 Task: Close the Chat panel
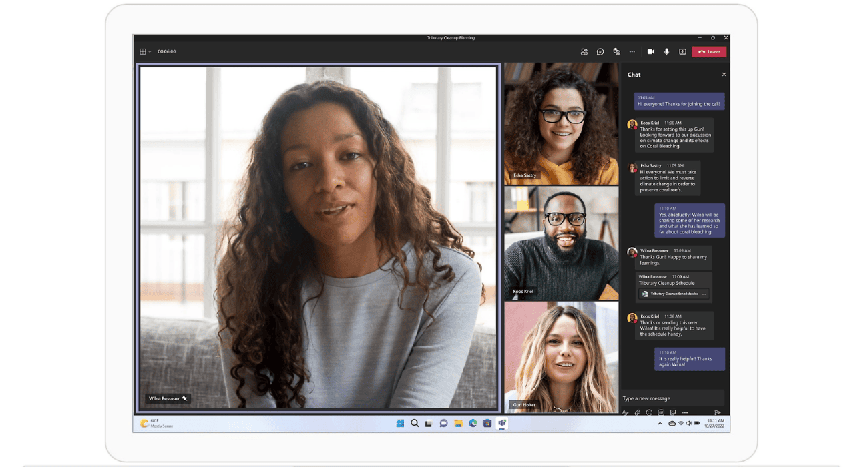(x=724, y=75)
